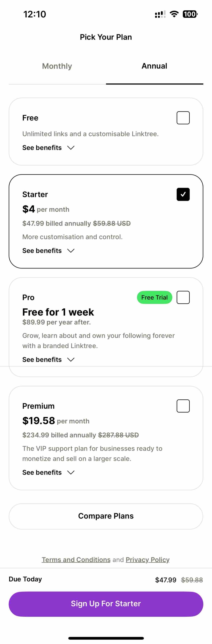Select the Annual billing tab
Screen dimensions: 212x644
pyautogui.click(x=154, y=66)
